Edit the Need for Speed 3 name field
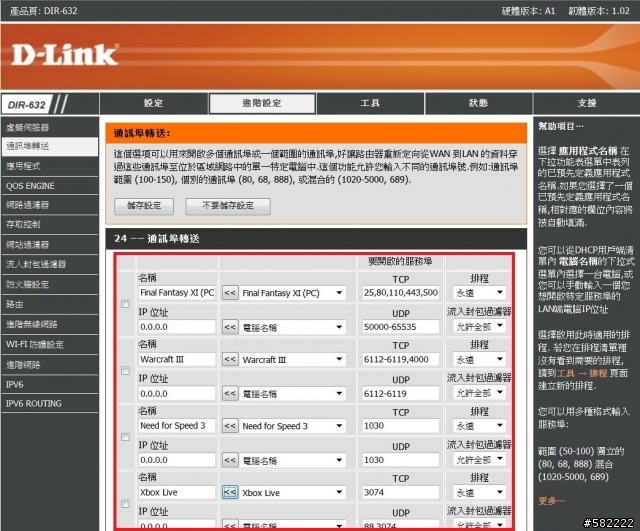The width and height of the screenshot is (640, 531). (177, 426)
